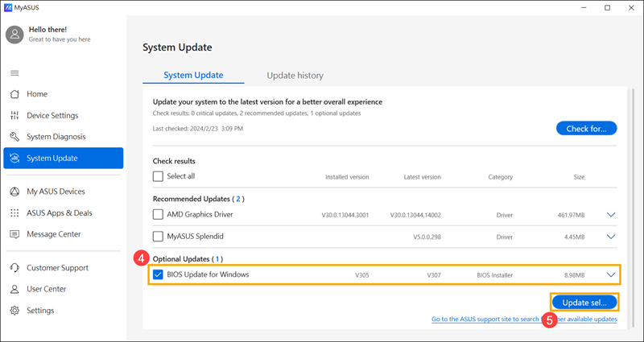Image resolution: width=644 pixels, height=342 pixels.
Task: Click the Latest version column header
Action: point(422,177)
